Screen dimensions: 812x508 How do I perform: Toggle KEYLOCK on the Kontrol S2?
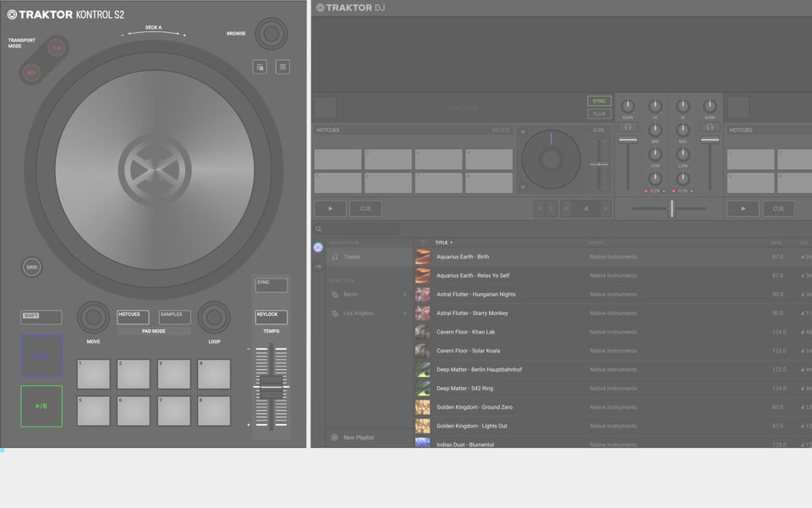pos(272,317)
